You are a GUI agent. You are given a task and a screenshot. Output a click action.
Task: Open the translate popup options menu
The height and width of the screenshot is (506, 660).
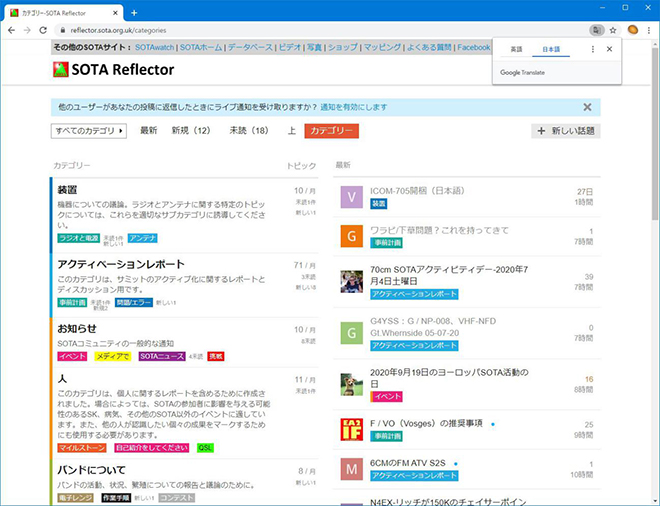pos(593,49)
